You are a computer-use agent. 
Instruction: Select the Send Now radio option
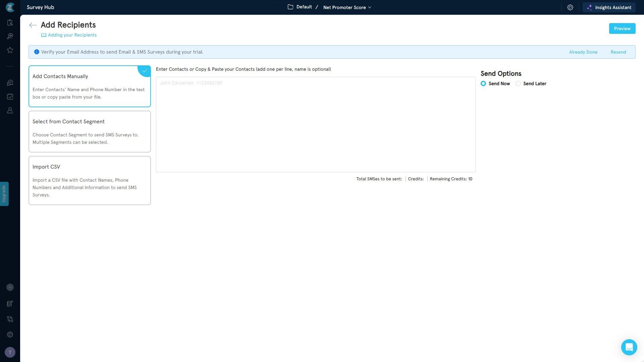tap(483, 83)
